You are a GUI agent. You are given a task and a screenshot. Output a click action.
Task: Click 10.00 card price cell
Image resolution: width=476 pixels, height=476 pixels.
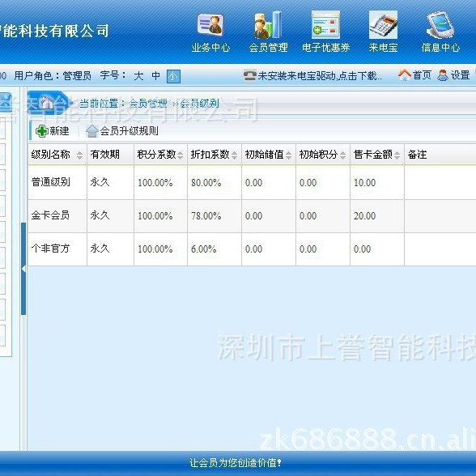pos(364,182)
